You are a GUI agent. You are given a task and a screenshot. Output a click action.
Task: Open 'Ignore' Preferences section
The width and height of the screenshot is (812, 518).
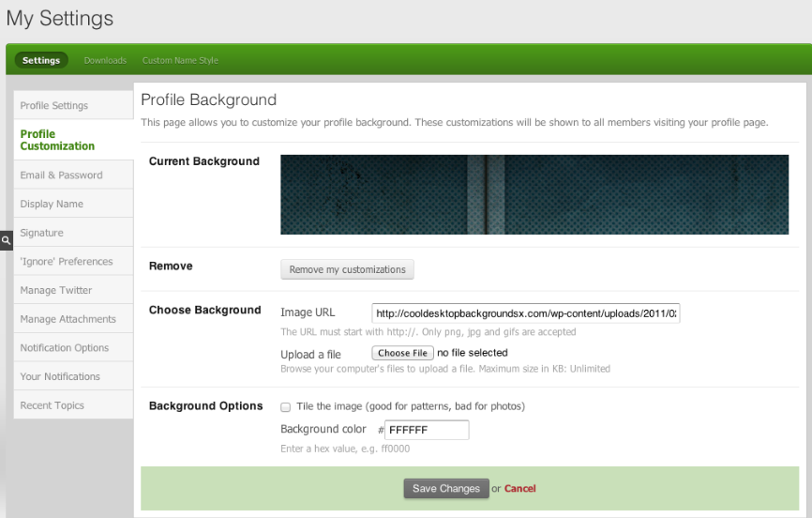(x=66, y=262)
